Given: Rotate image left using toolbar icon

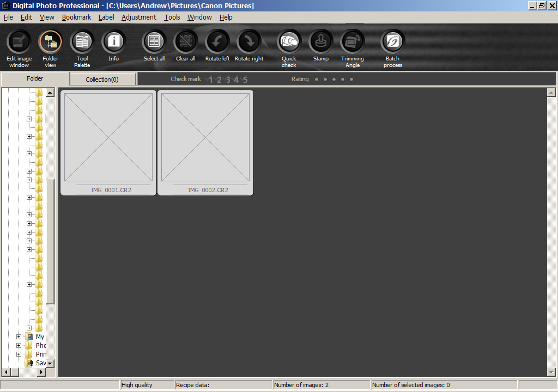Looking at the screenshot, I should [217, 41].
